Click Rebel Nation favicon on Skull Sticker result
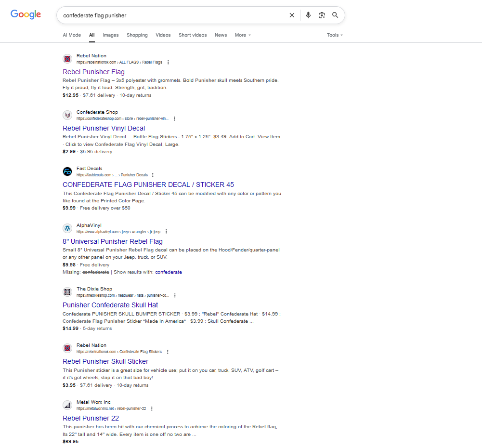The height and width of the screenshot is (448, 482). click(x=67, y=348)
